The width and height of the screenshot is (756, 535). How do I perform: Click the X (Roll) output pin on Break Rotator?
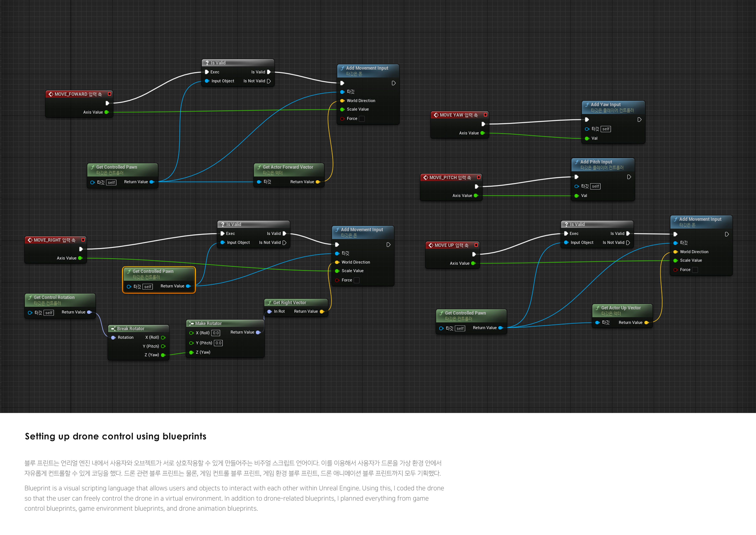163,338
